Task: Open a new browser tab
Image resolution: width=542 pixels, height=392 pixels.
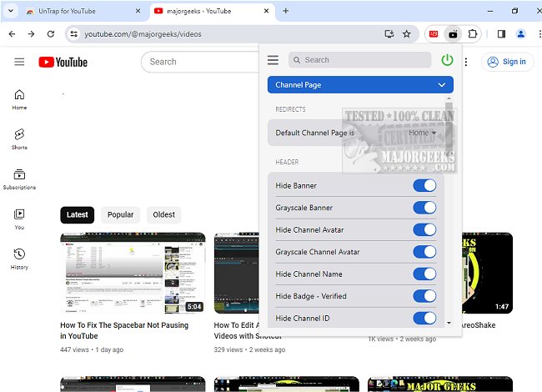Action: click(285, 11)
